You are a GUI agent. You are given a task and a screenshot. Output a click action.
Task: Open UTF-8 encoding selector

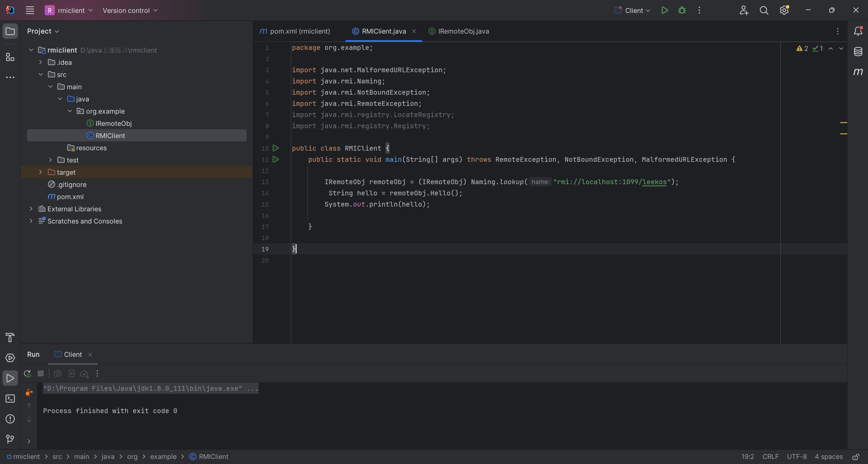click(x=797, y=457)
